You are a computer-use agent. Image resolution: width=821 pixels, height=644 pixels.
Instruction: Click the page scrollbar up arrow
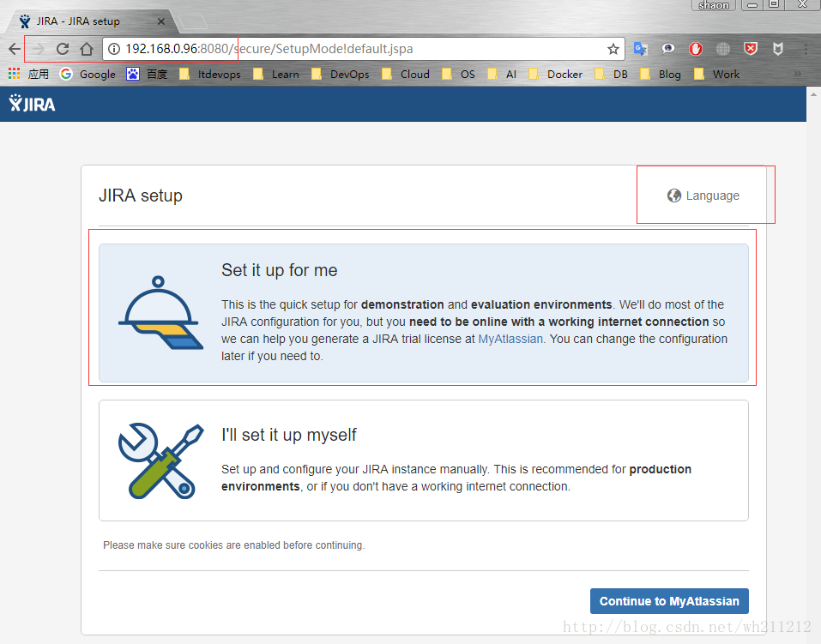pos(813,95)
